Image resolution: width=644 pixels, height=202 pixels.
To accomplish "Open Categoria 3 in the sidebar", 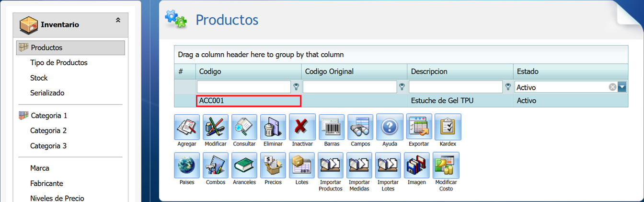I will click(48, 146).
